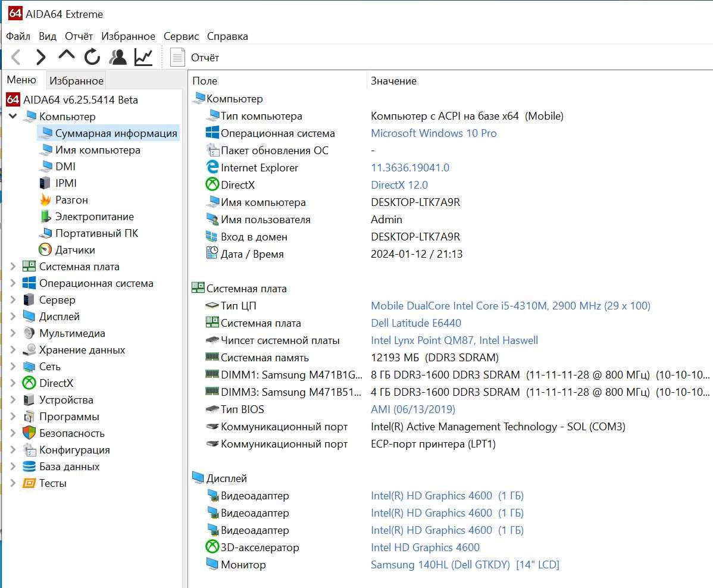The height and width of the screenshot is (588, 713).
Task: Expand the Хранение данных tree node
Action: pos(12,350)
